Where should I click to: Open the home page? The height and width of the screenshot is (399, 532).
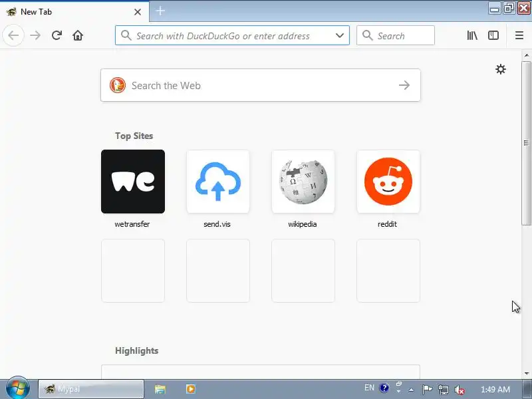pos(78,35)
